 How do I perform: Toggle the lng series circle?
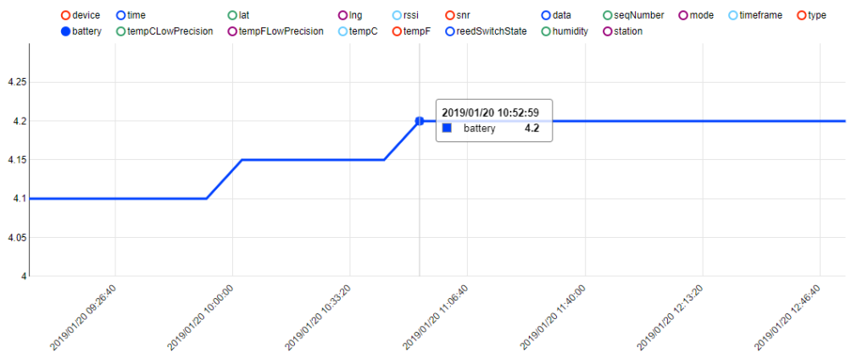[x=342, y=15]
